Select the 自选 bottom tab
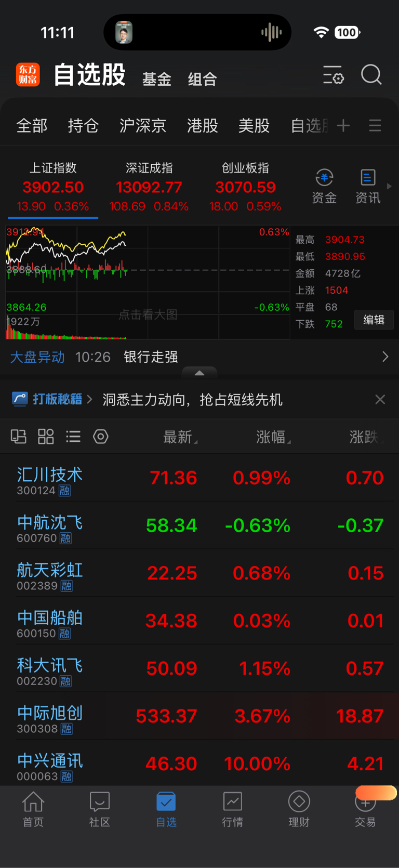 166,809
